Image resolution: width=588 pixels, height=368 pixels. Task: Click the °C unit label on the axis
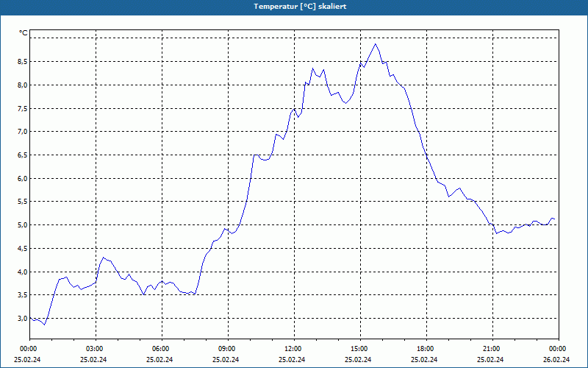[24, 33]
